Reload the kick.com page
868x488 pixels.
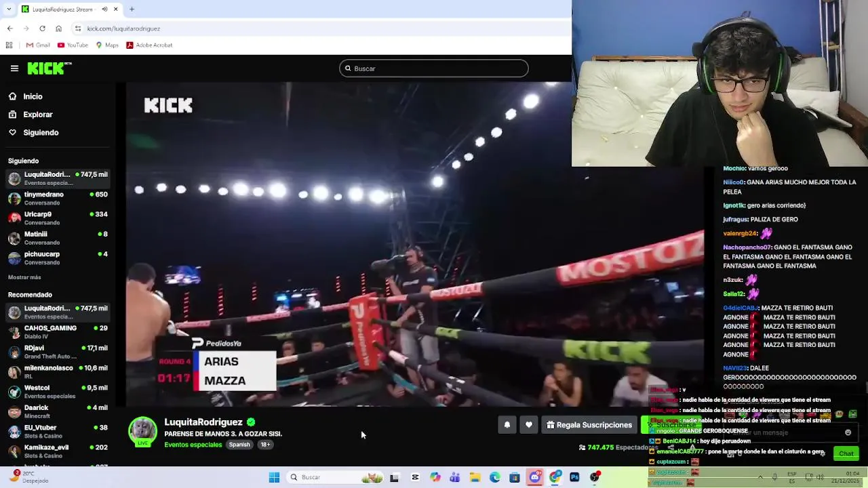pyautogui.click(x=42, y=28)
